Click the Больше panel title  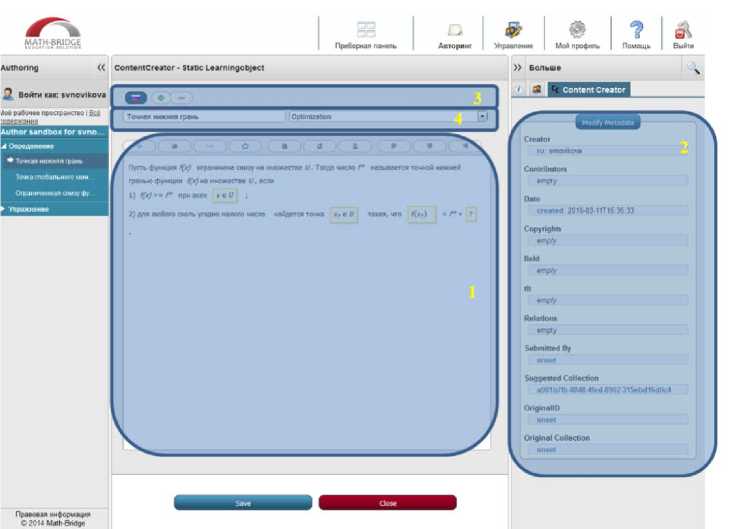point(545,68)
